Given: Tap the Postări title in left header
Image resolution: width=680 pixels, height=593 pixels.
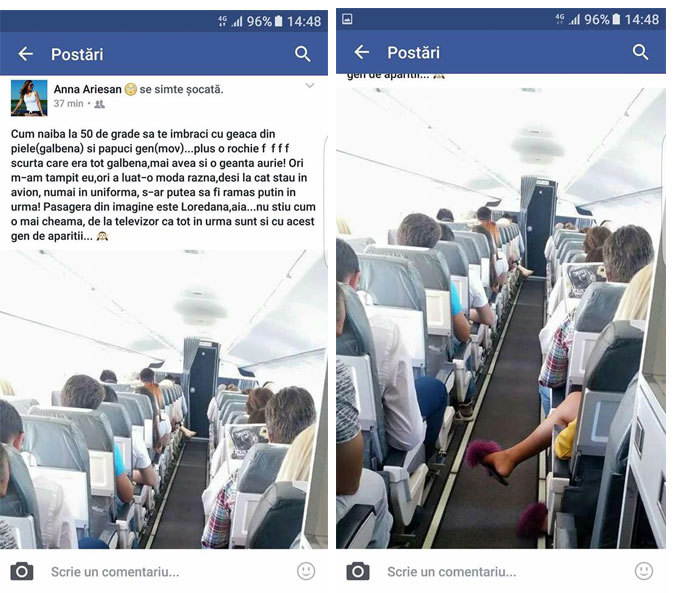Looking at the screenshot, I should click(x=77, y=55).
